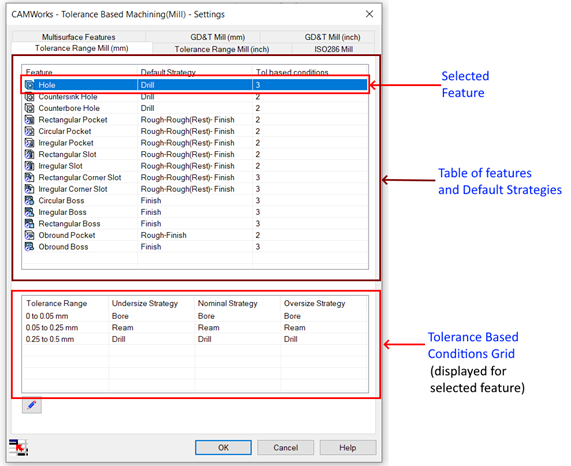Image resolution: width=571 pixels, height=466 pixels.
Task: Open the Help button
Action: click(x=348, y=447)
